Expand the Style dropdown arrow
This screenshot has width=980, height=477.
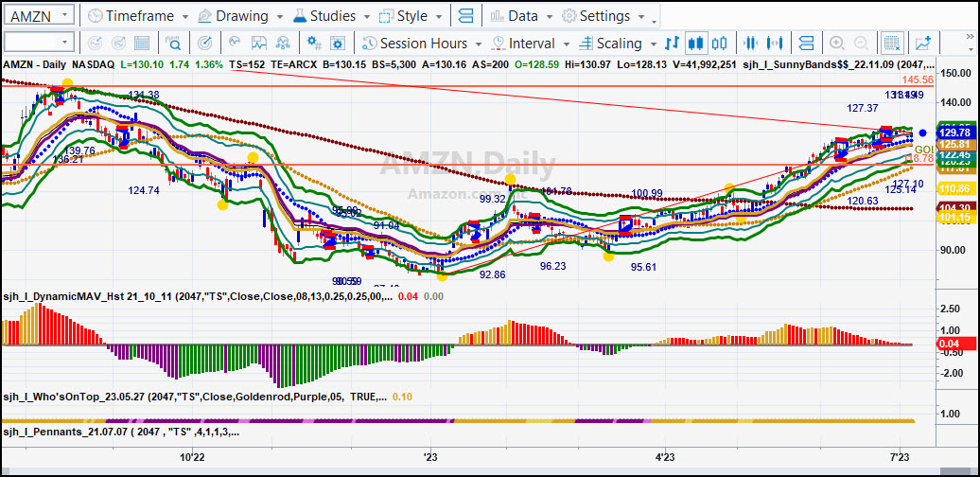pos(439,16)
